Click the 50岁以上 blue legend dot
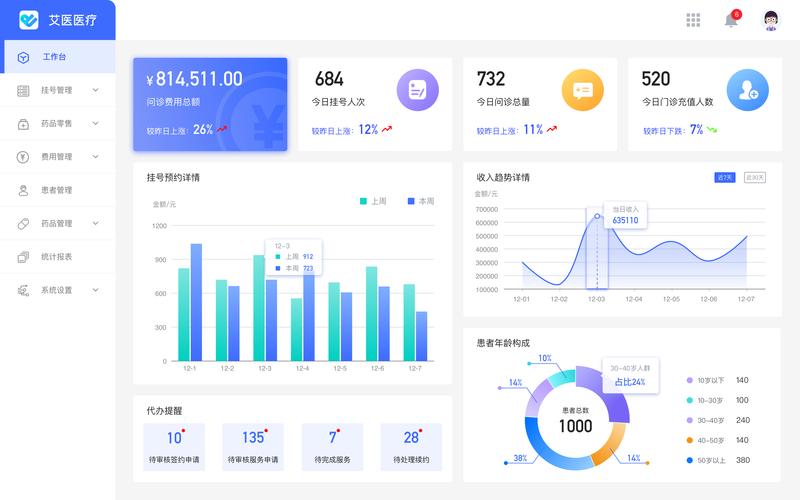Image resolution: width=800 pixels, height=500 pixels. [x=689, y=460]
